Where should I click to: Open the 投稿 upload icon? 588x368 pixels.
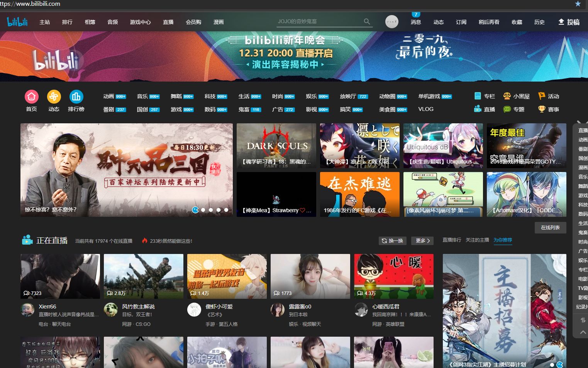[x=561, y=22]
